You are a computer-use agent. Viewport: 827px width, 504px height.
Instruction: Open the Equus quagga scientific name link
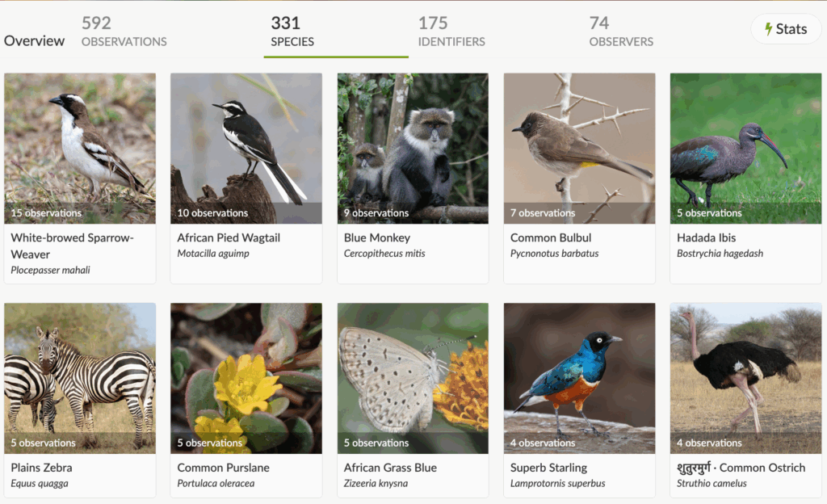click(x=40, y=483)
